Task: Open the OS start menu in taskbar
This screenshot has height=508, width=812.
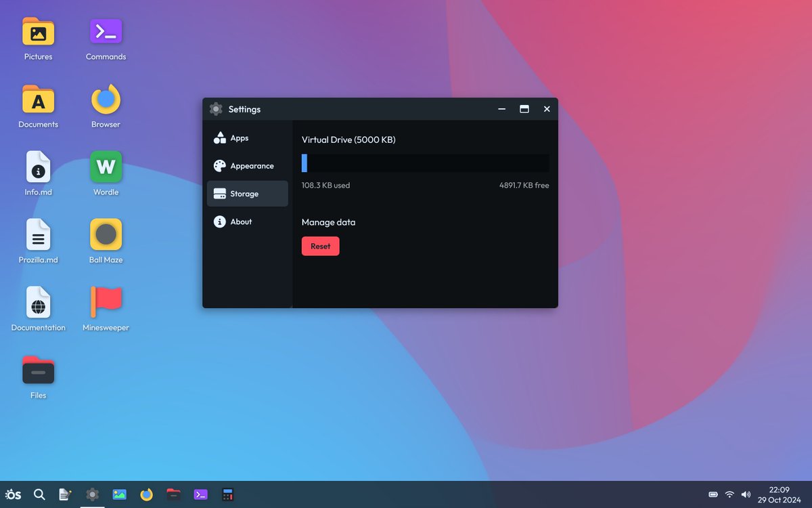Action: (13, 494)
